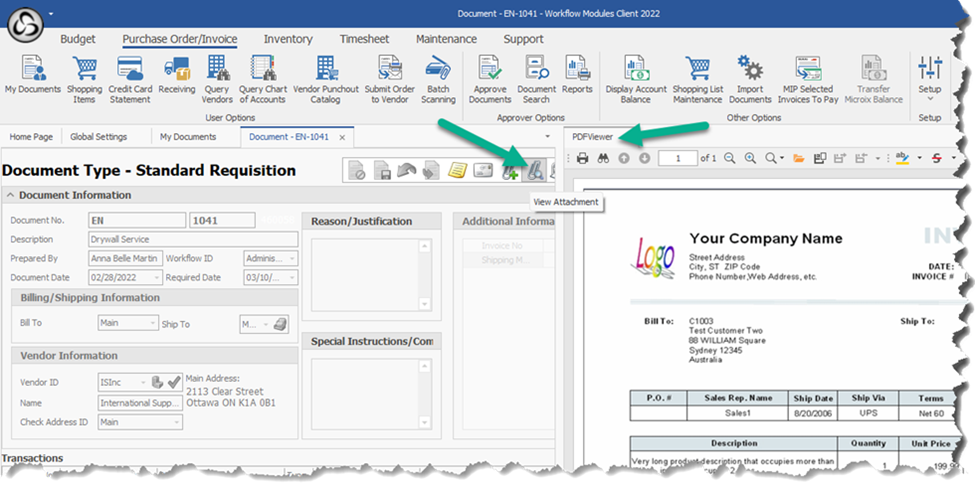Screen dimensions: 975x484
Task: Open the Bill To dropdown
Action: tap(152, 323)
